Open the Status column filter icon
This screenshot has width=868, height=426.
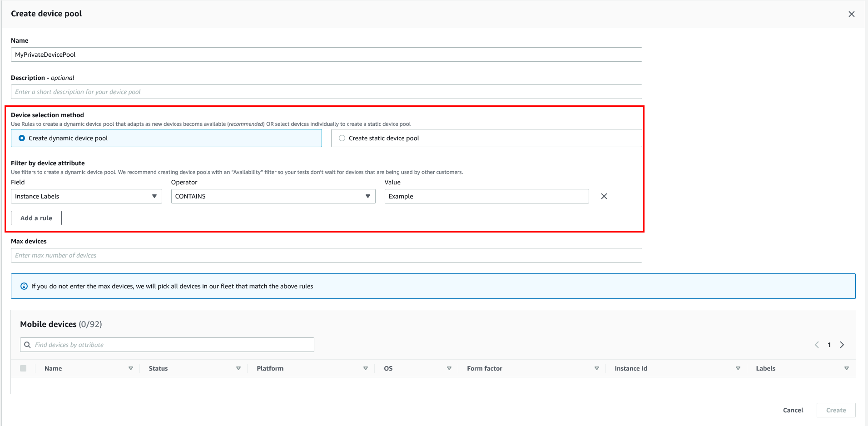coord(238,368)
